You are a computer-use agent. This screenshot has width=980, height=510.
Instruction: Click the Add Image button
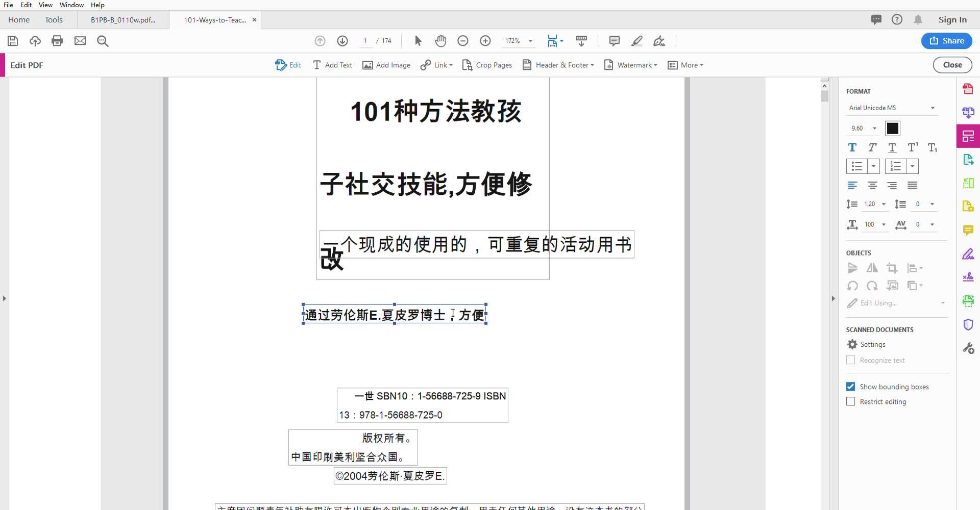coord(386,65)
